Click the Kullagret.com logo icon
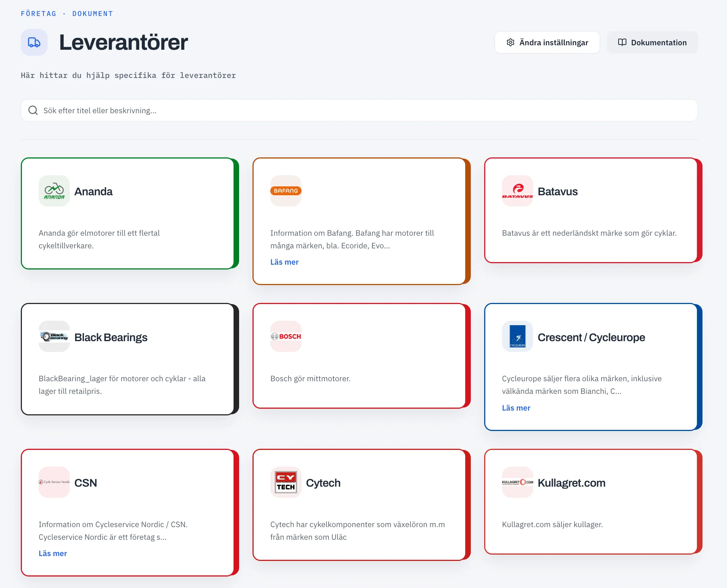 pos(518,482)
